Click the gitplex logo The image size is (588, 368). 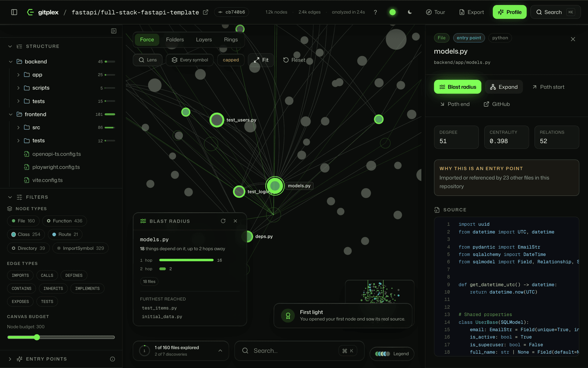coord(43,12)
